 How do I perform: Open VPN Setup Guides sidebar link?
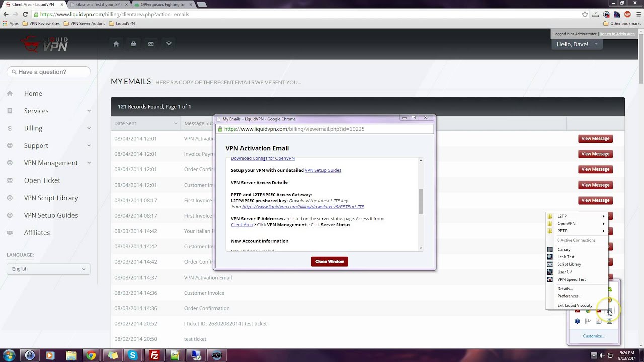point(51,215)
